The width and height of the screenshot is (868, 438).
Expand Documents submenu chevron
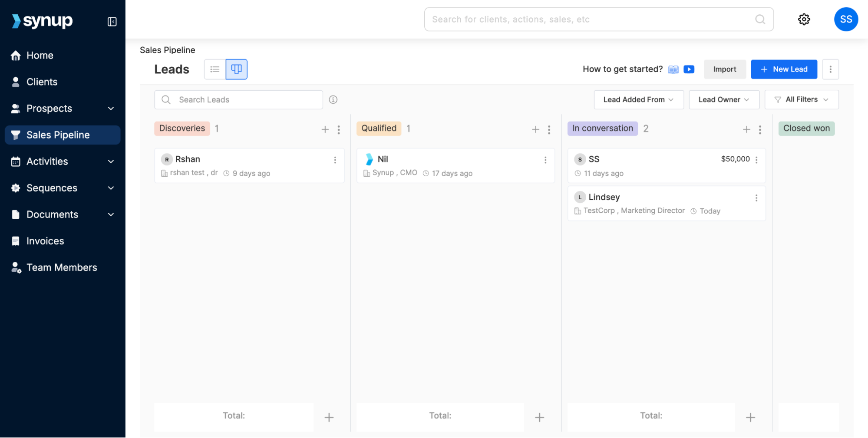click(x=111, y=214)
